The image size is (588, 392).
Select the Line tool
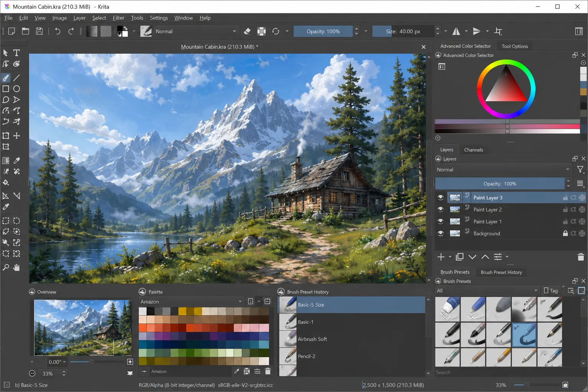[x=16, y=78]
